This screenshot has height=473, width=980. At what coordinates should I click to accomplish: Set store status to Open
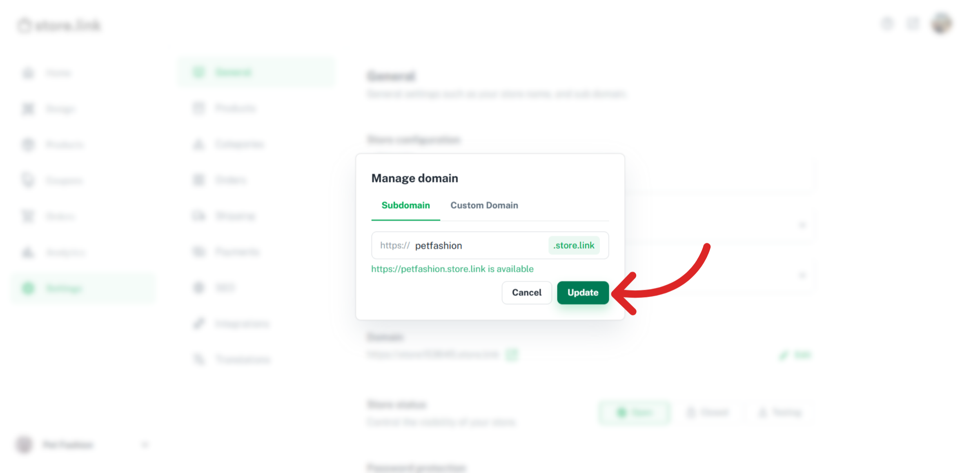[634, 413]
